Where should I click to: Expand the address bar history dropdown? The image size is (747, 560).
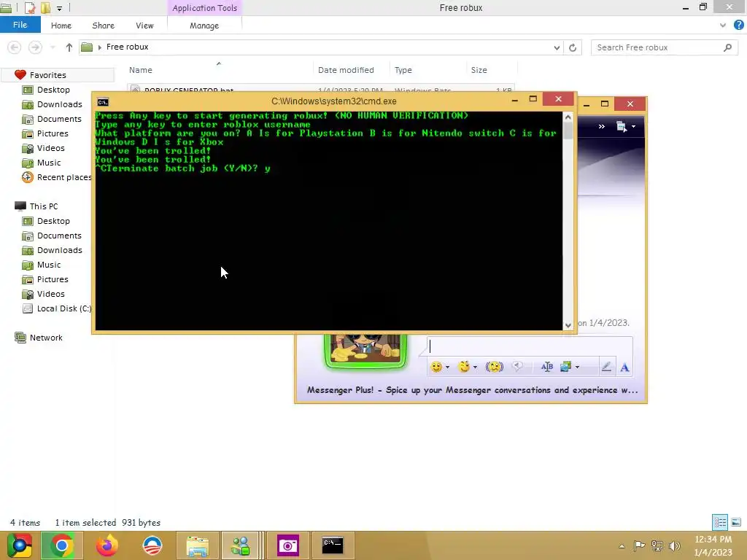557,47
